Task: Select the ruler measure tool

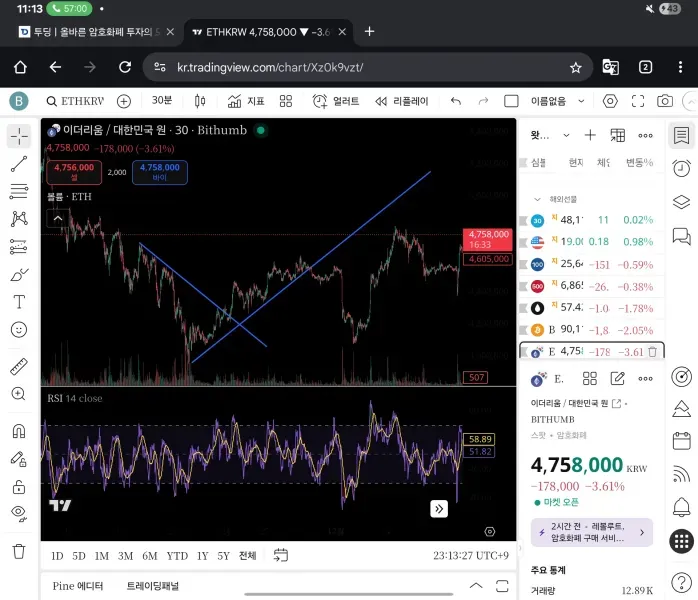Action: pos(19,366)
